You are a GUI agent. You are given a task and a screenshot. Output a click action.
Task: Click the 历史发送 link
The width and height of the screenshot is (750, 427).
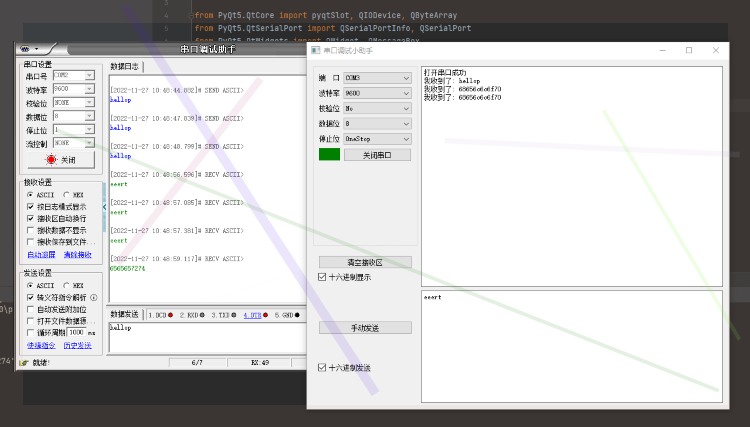77,345
